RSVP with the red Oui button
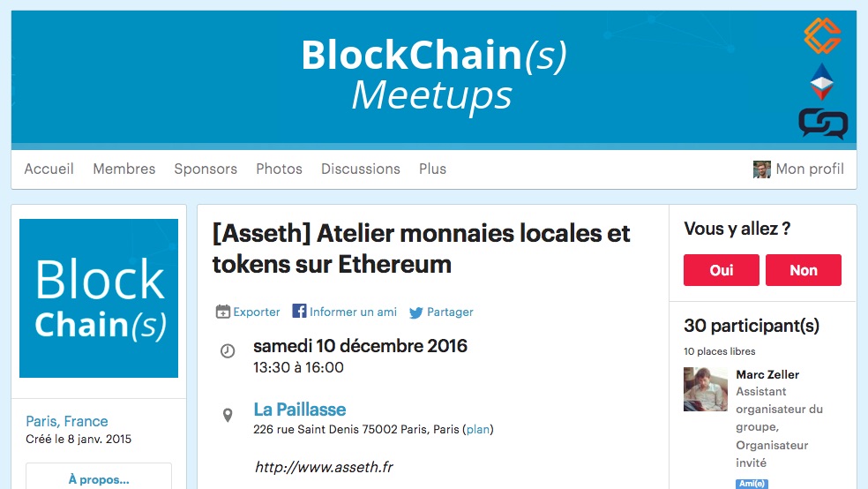The image size is (868, 489). point(722,270)
